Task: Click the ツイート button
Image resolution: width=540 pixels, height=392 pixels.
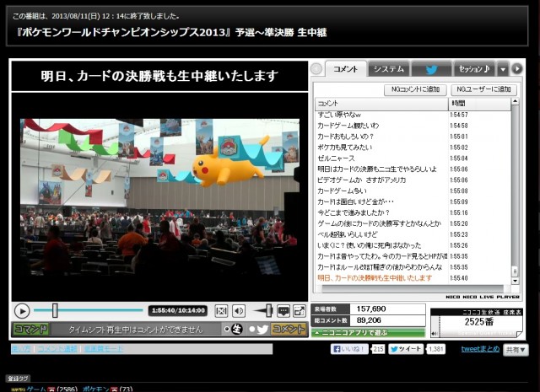Action: coord(407,349)
